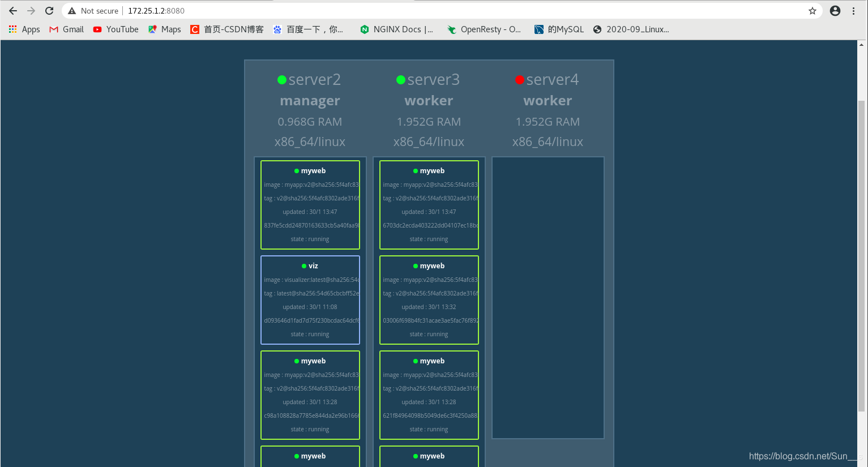Click the worker role label under server3
The image size is (868, 467).
429,101
